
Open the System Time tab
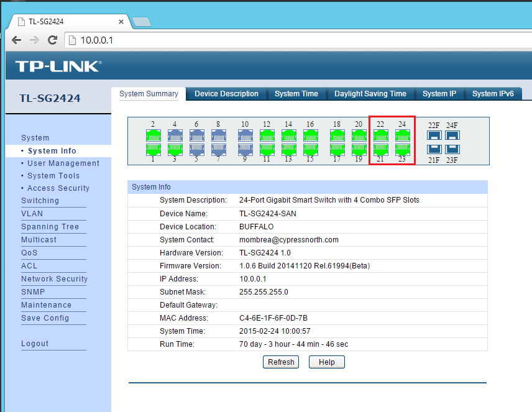click(x=296, y=94)
